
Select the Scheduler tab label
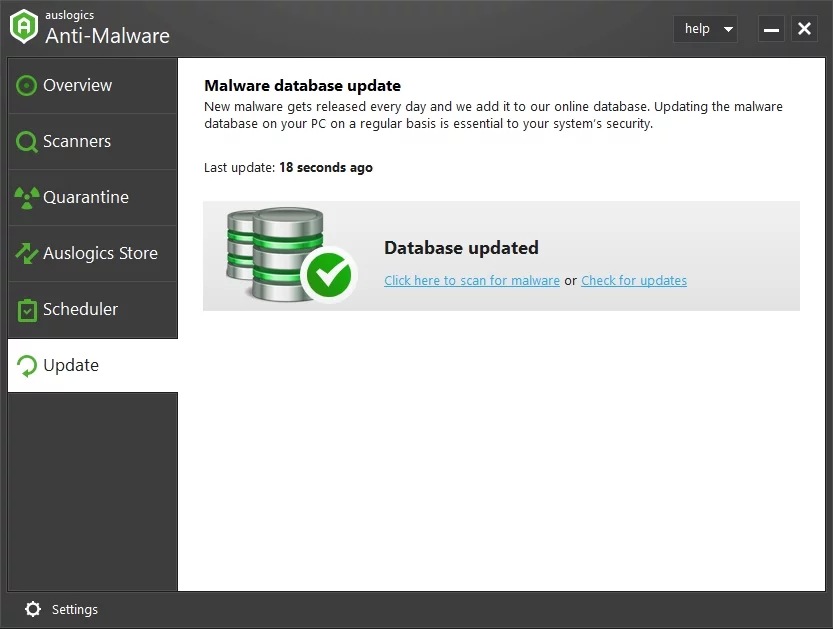tap(81, 310)
